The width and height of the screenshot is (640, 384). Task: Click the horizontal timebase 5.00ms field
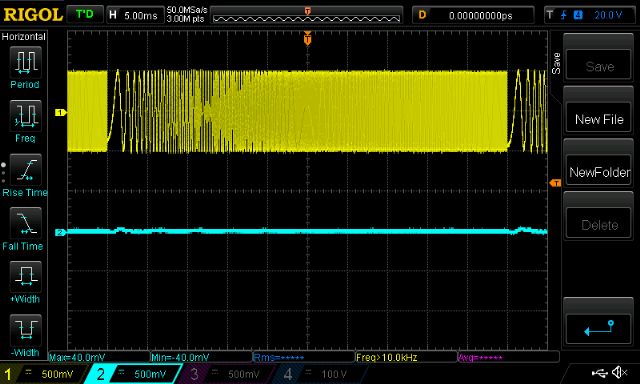pyautogui.click(x=135, y=16)
